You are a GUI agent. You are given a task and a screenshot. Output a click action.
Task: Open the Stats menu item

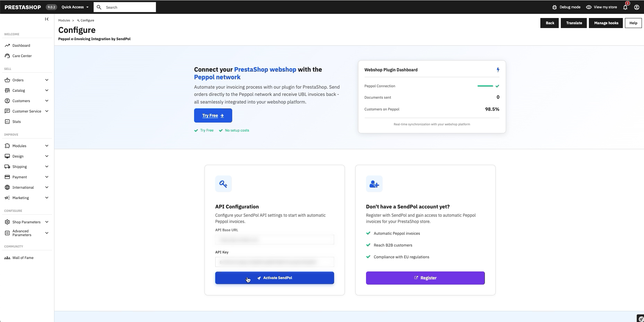click(17, 122)
